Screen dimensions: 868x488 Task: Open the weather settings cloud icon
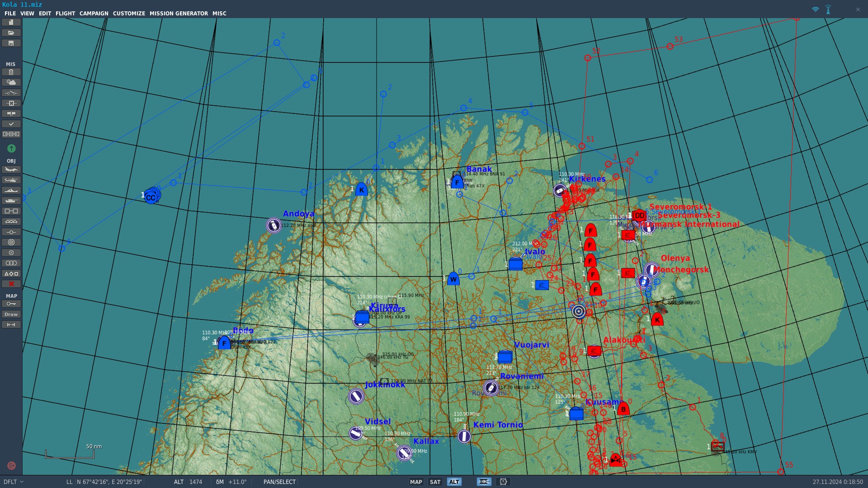11,82
